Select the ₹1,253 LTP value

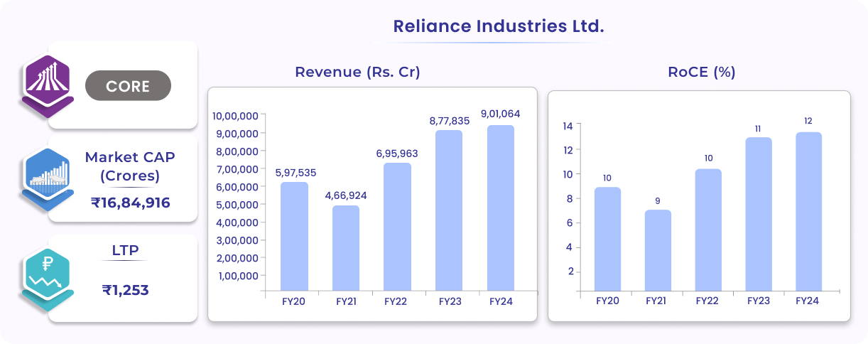pyautogui.click(x=125, y=290)
